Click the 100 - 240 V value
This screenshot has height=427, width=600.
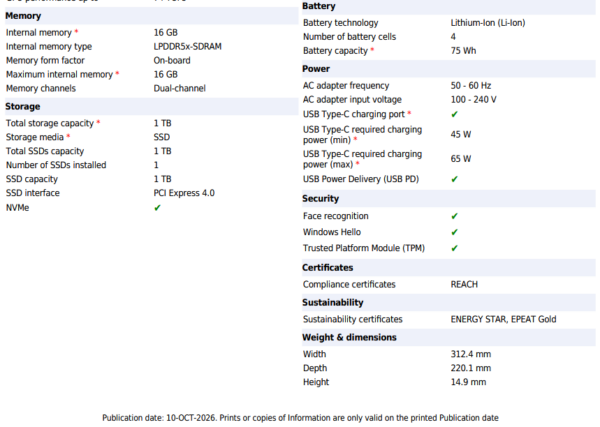(x=474, y=100)
